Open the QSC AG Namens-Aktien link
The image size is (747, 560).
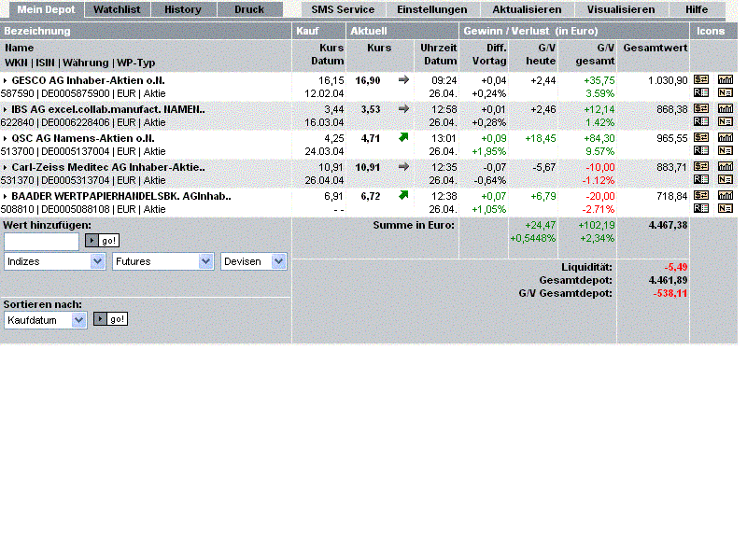pyautogui.click(x=83, y=138)
